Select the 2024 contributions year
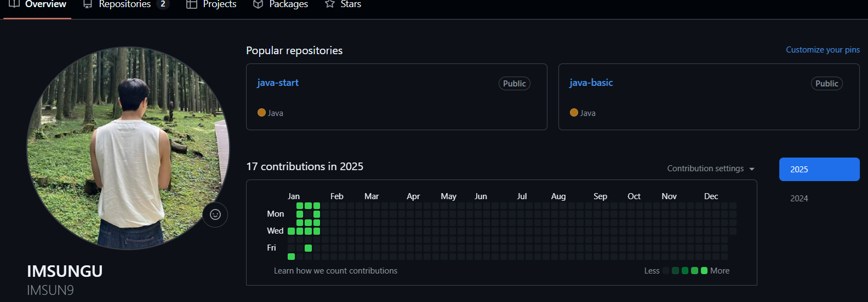Screen dimensions: 868x302 click(x=799, y=199)
